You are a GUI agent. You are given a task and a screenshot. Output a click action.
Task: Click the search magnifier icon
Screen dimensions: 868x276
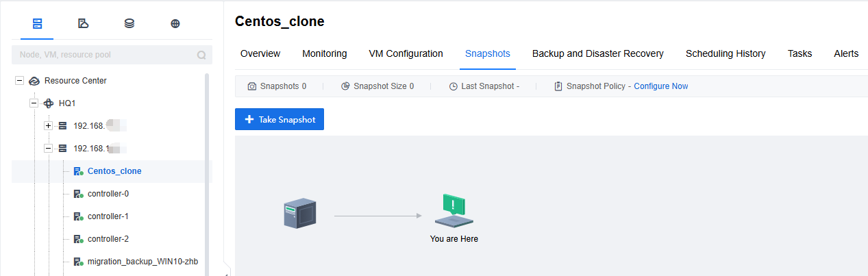[201, 55]
